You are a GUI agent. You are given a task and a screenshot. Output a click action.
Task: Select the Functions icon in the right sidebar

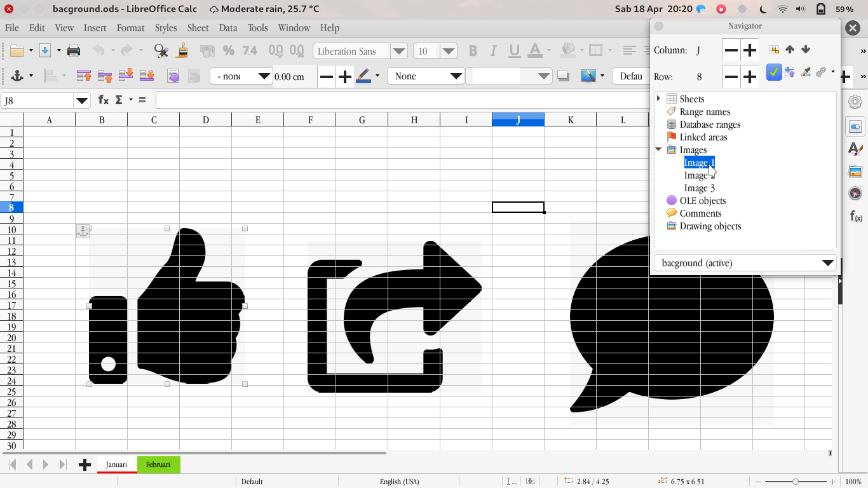click(856, 216)
